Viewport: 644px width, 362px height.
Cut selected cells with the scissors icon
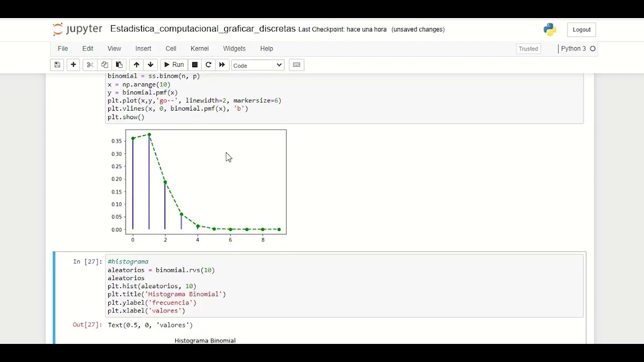coord(90,65)
